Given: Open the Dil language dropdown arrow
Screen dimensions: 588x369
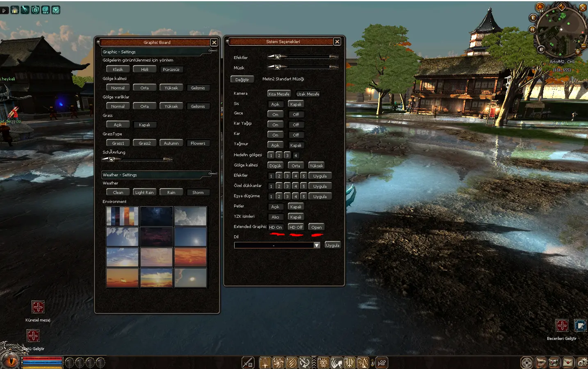Looking at the screenshot, I should 317,245.
